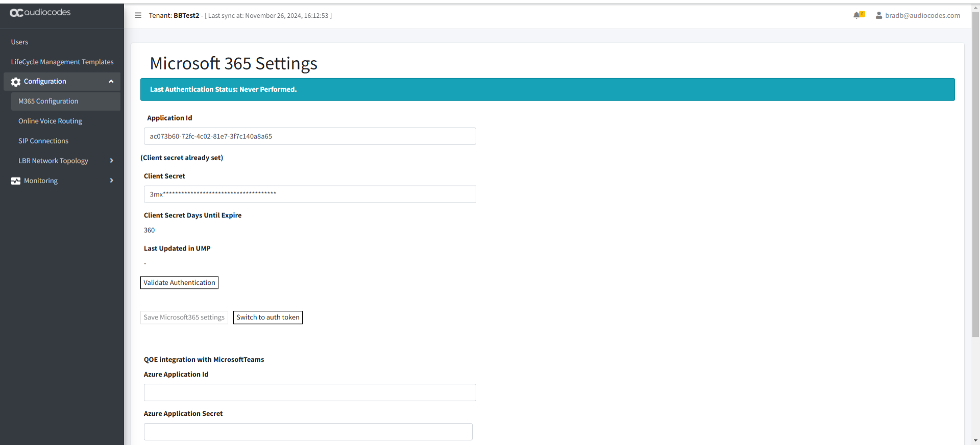Focus the Client Secret field
The image size is (980, 445).
pyautogui.click(x=310, y=194)
